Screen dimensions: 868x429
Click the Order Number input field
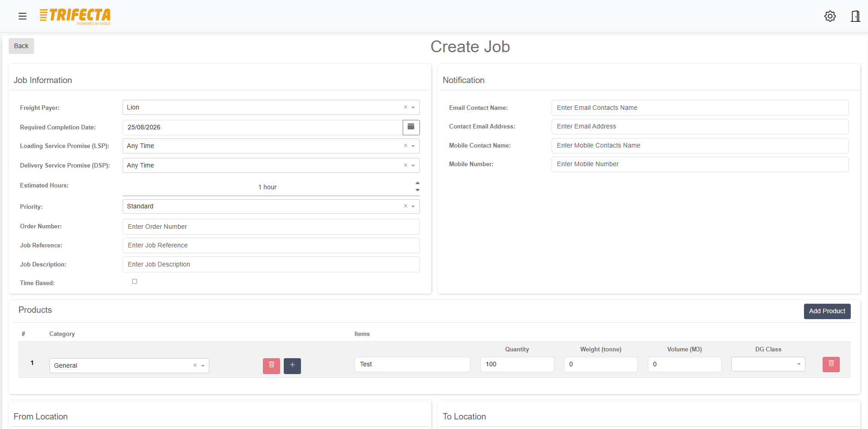[x=271, y=227]
